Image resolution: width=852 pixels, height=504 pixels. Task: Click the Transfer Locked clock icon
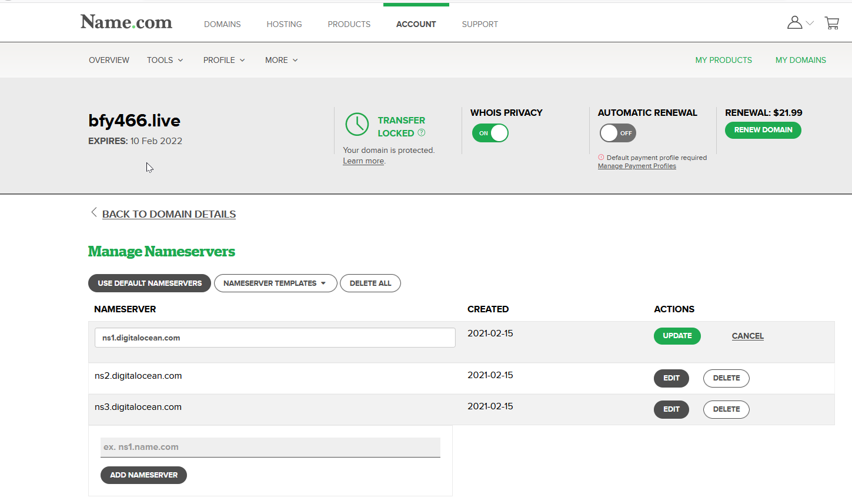click(357, 125)
